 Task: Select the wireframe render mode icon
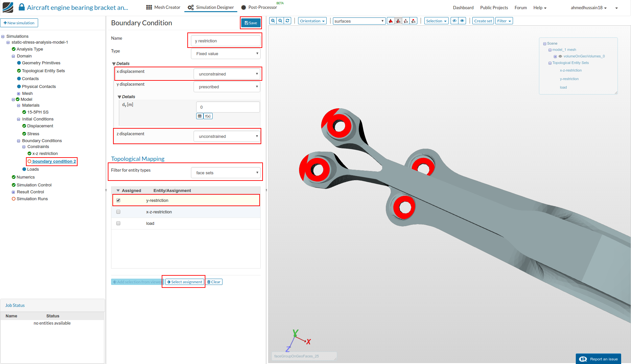(x=406, y=21)
